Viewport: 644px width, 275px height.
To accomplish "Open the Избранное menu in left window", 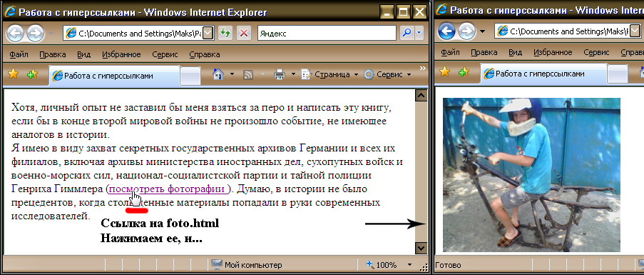I will (x=121, y=54).
